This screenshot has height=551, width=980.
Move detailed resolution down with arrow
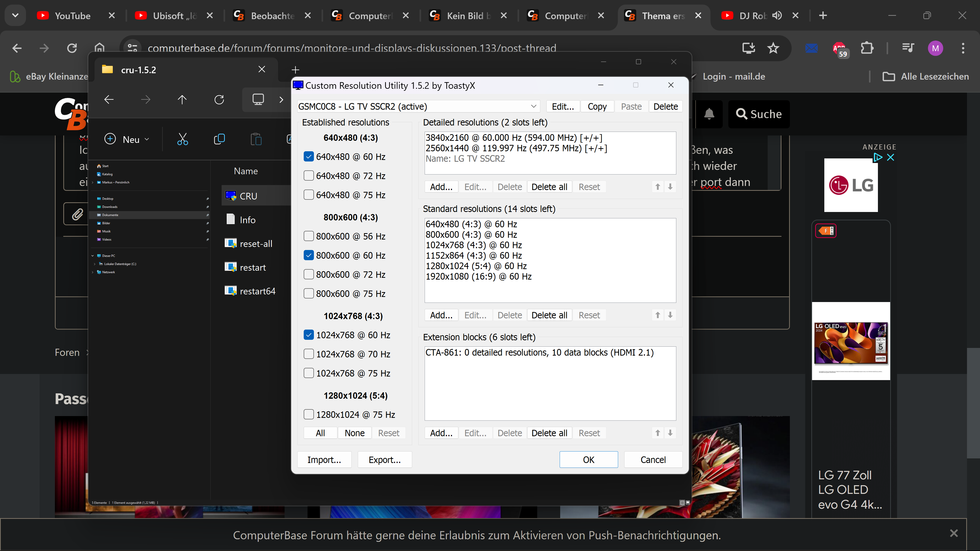(x=670, y=187)
